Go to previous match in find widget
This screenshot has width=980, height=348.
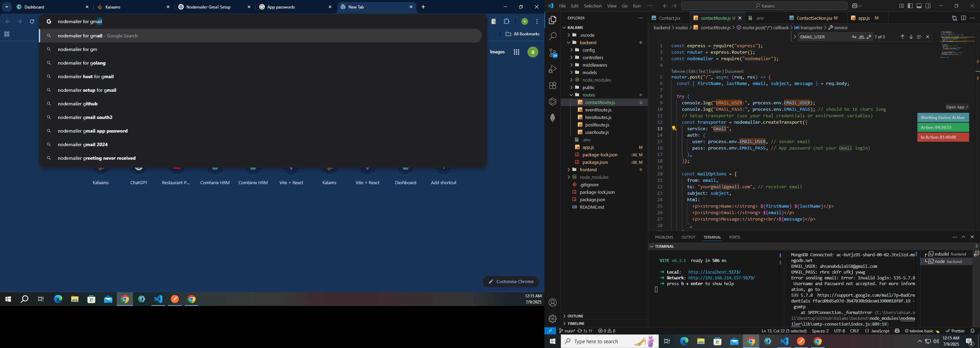tap(902, 37)
